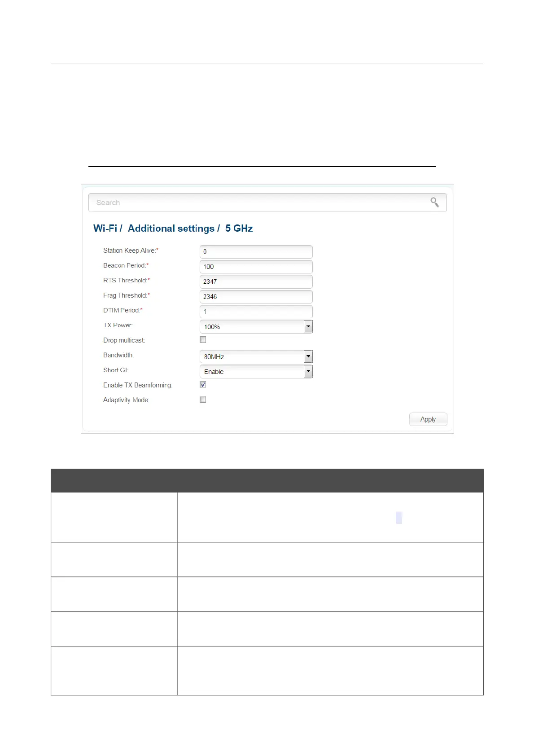The width and height of the screenshot is (534, 756).
Task: Click the Beacon Period input field
Action: (256, 267)
